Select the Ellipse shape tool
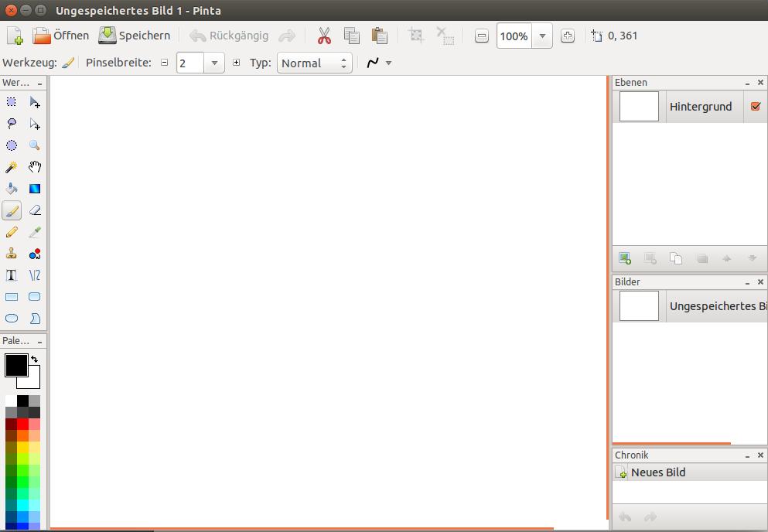The height and width of the screenshot is (532, 768). pyautogui.click(x=12, y=319)
